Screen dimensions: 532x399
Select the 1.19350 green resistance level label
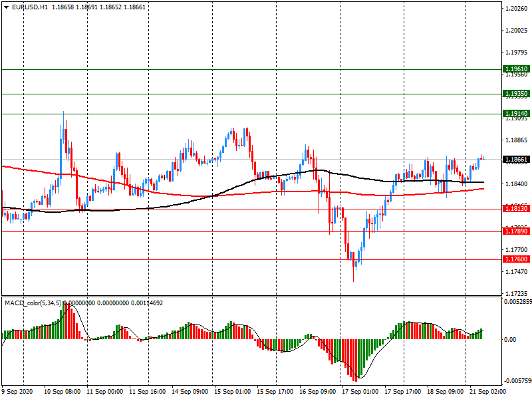pos(516,94)
